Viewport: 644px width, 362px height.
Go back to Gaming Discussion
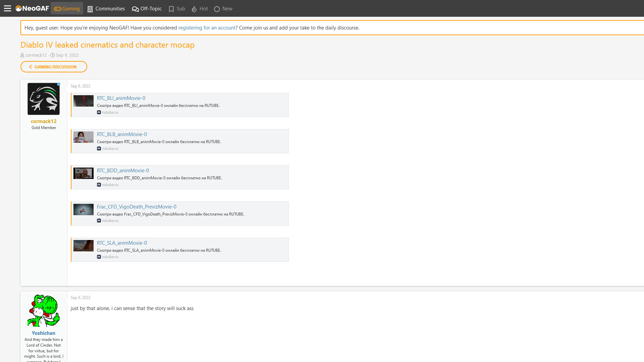tap(54, 67)
